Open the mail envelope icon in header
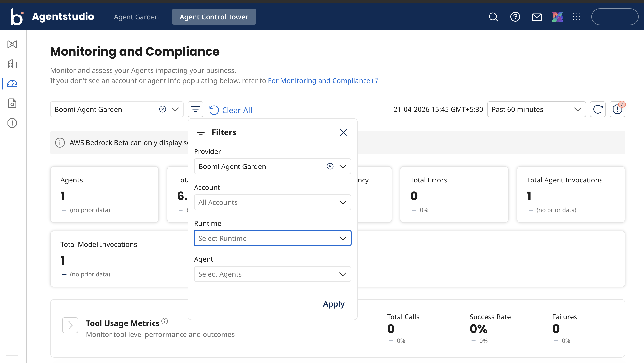The height and width of the screenshot is (363, 644). pos(536,17)
